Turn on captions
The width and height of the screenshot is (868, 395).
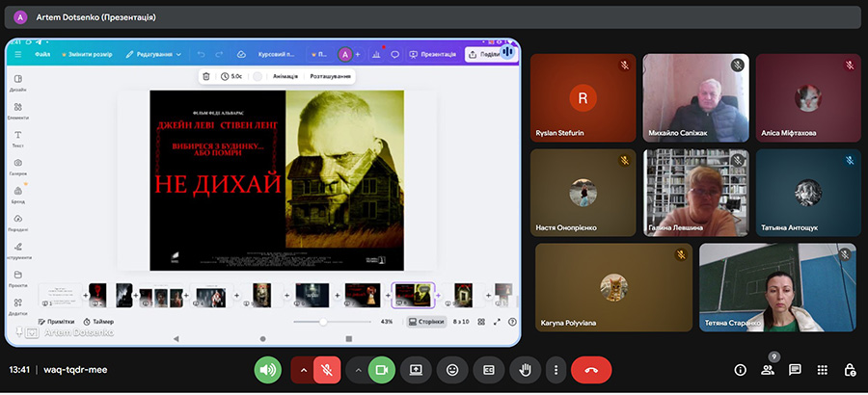(x=489, y=370)
